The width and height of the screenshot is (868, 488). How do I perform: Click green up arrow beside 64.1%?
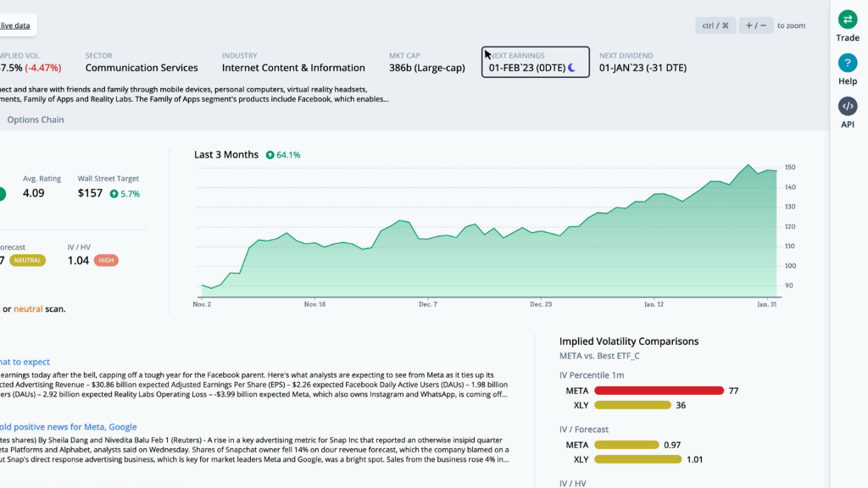(270, 155)
